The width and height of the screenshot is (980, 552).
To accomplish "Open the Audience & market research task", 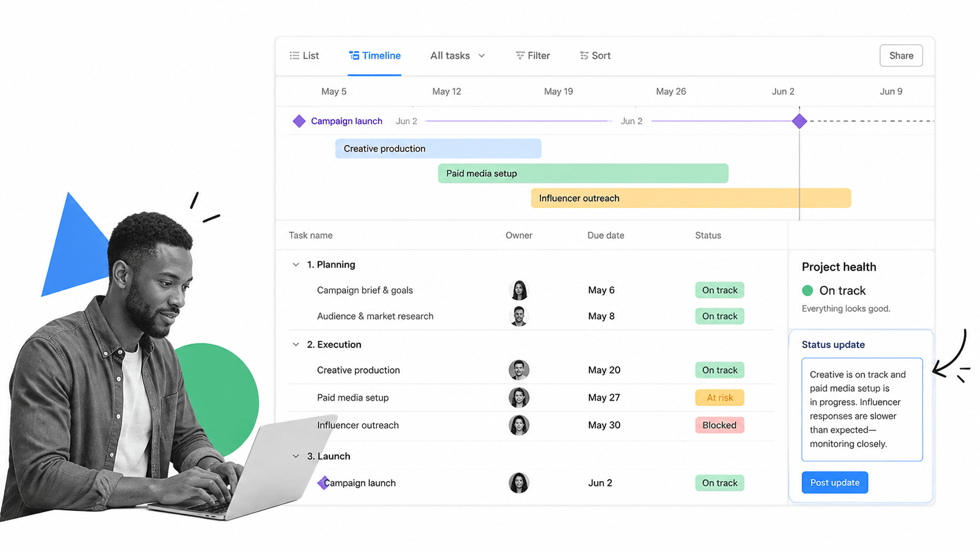I will (x=375, y=316).
